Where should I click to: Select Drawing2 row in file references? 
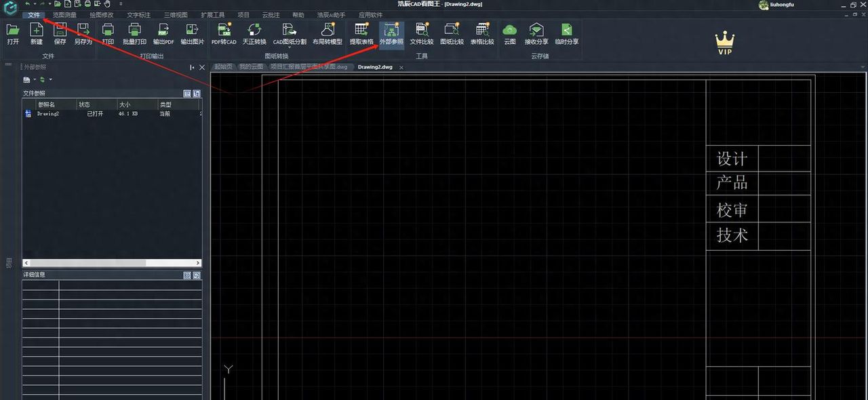pyautogui.click(x=112, y=114)
